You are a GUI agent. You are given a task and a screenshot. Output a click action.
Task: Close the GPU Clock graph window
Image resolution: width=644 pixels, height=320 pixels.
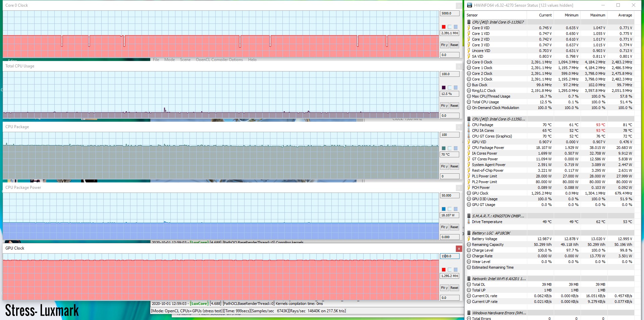point(459,249)
